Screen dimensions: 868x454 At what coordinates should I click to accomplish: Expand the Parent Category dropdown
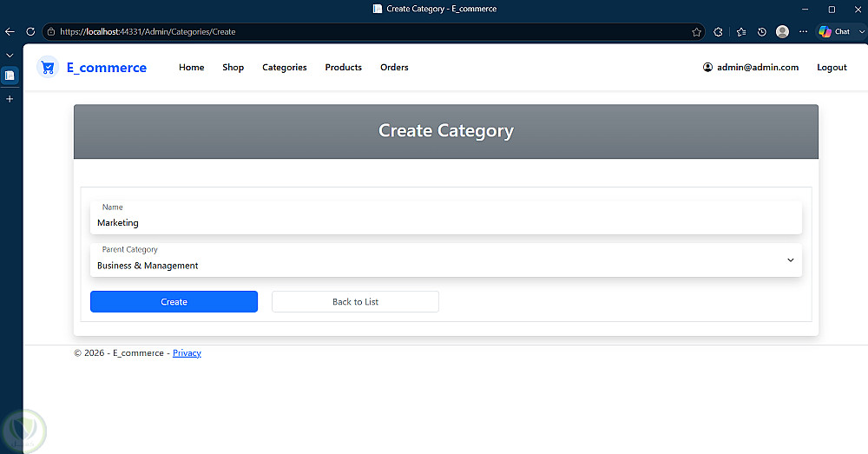tap(445, 260)
